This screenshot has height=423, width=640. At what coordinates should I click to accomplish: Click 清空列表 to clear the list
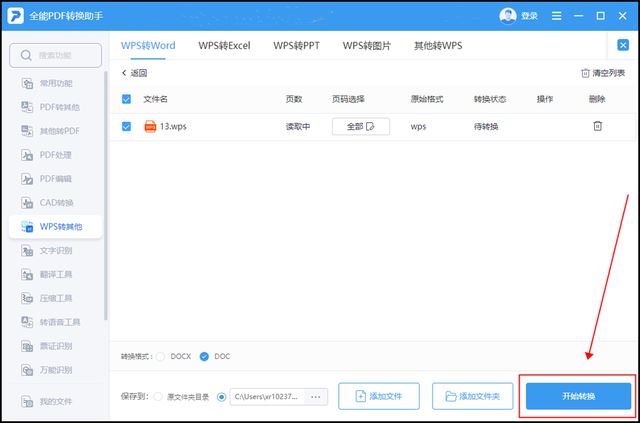603,73
